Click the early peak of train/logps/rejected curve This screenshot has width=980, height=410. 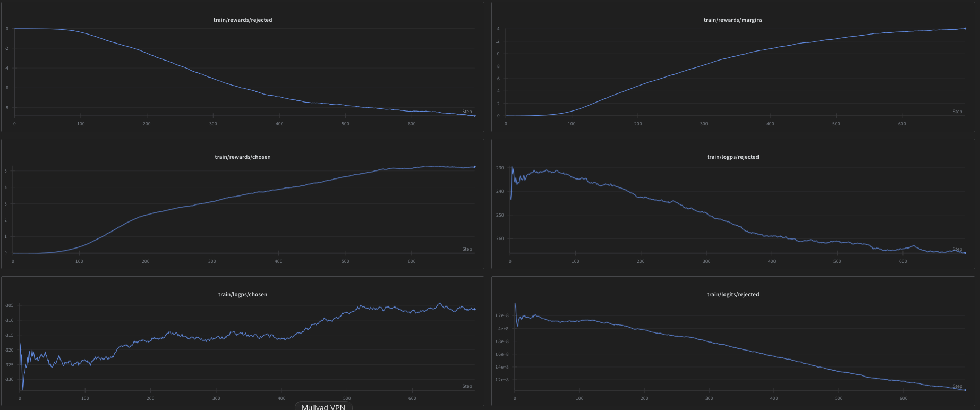click(512, 167)
